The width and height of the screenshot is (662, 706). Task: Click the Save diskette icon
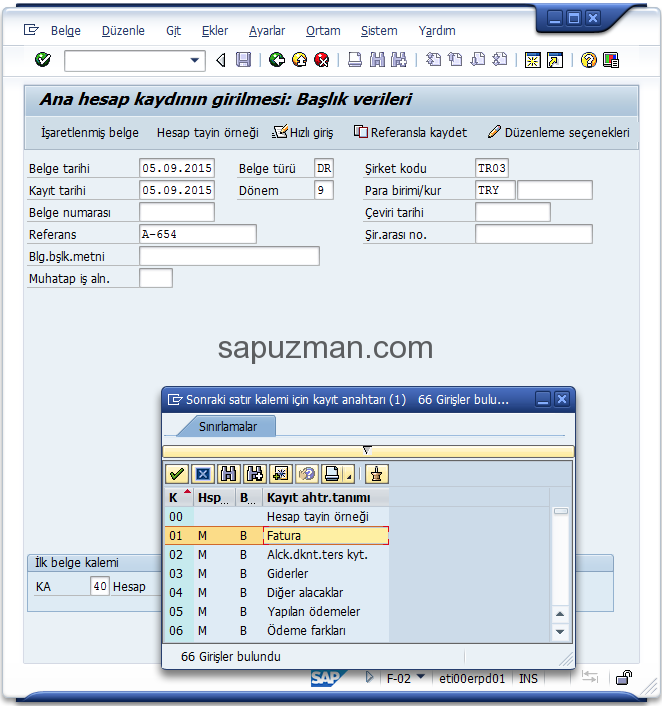click(243, 60)
